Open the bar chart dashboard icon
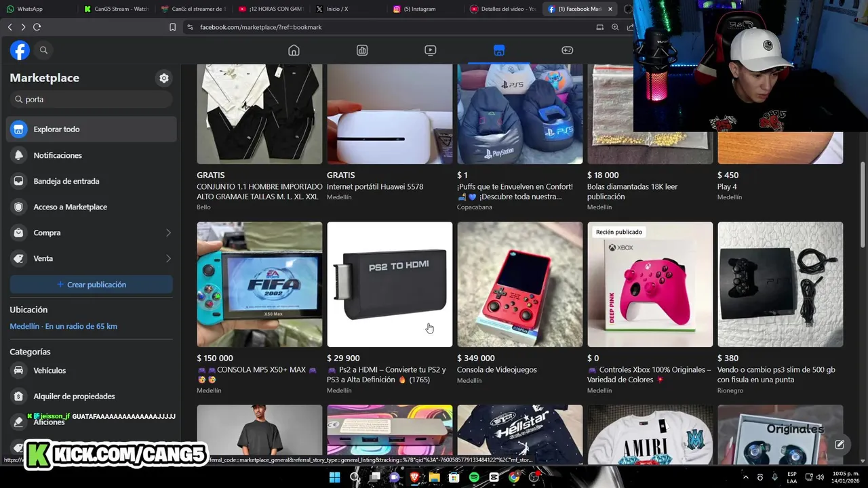Viewport: 868px width, 488px height. click(x=362, y=50)
